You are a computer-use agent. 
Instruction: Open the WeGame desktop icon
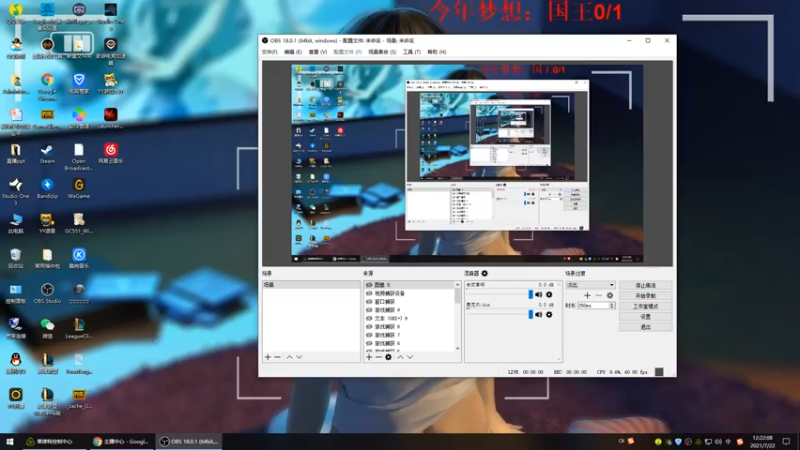click(x=79, y=189)
